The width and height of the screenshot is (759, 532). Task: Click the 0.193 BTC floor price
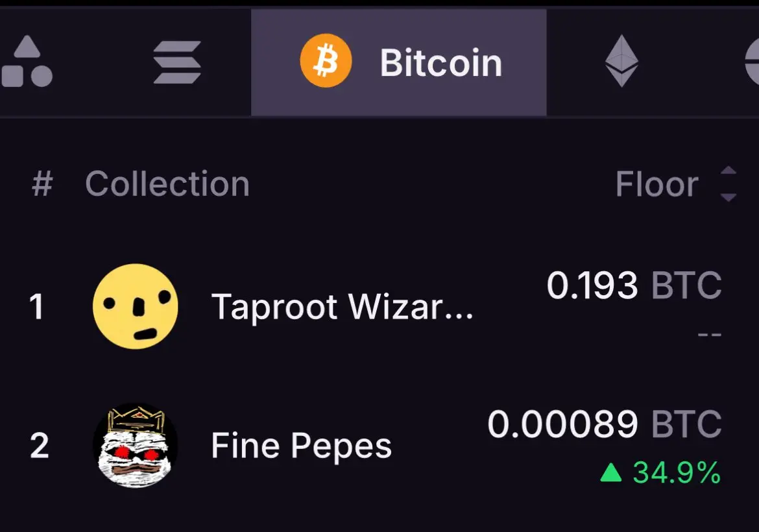634,285
